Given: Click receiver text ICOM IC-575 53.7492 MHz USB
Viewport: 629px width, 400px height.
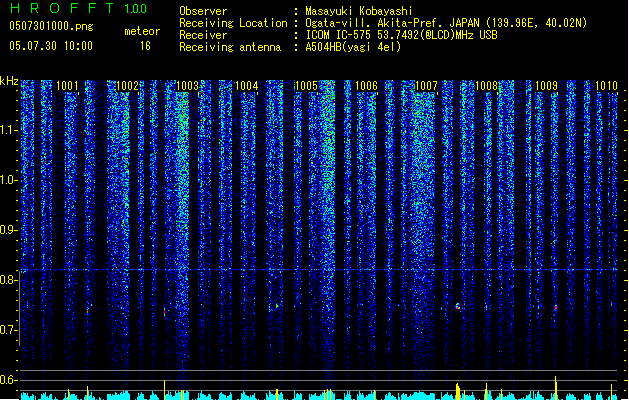Looking at the screenshot, I should pyautogui.click(x=402, y=35).
